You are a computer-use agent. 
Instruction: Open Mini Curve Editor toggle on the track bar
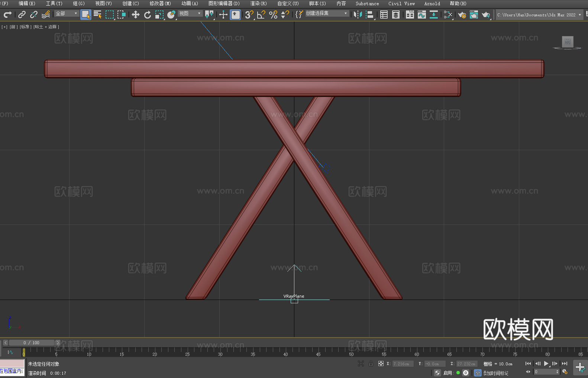point(10,352)
